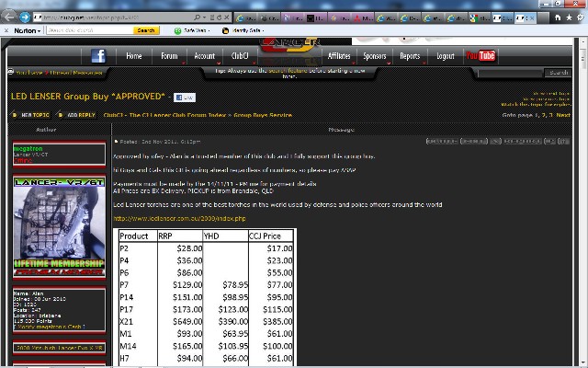Click the Add Reply button
The width and height of the screenshot is (588, 368).
click(x=77, y=115)
